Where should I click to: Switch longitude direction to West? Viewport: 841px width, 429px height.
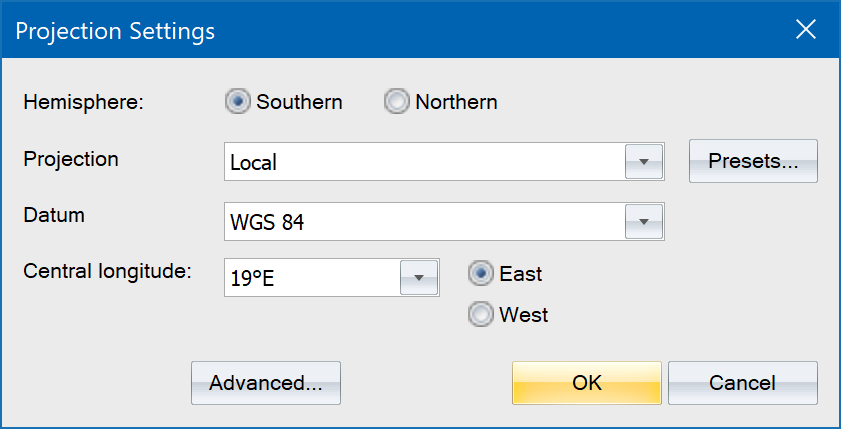482,315
